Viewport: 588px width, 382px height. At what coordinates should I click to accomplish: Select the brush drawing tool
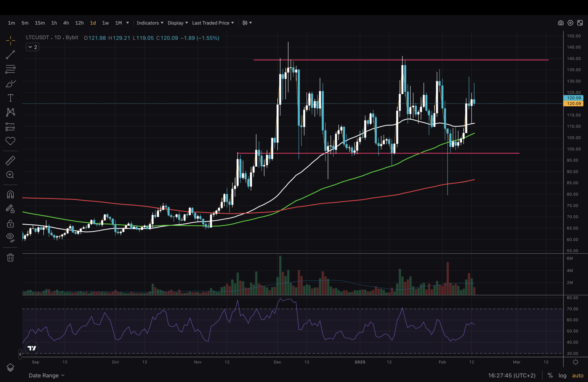pyautogui.click(x=10, y=83)
